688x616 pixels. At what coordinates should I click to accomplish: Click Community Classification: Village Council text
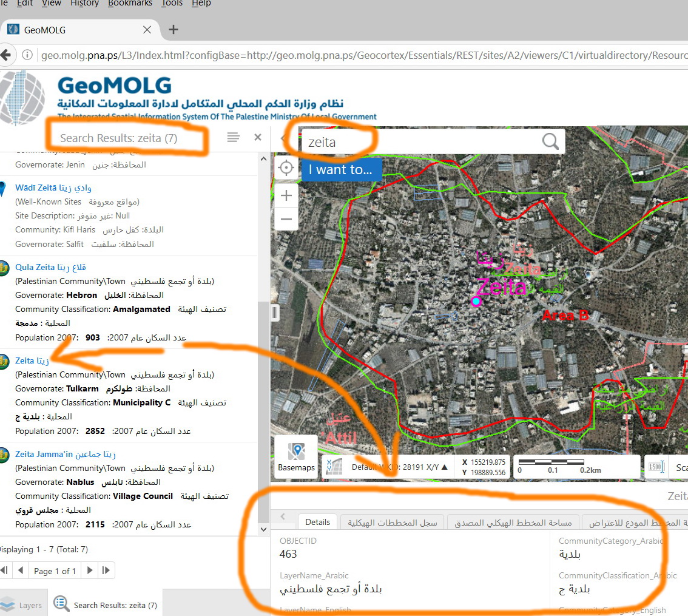point(94,496)
